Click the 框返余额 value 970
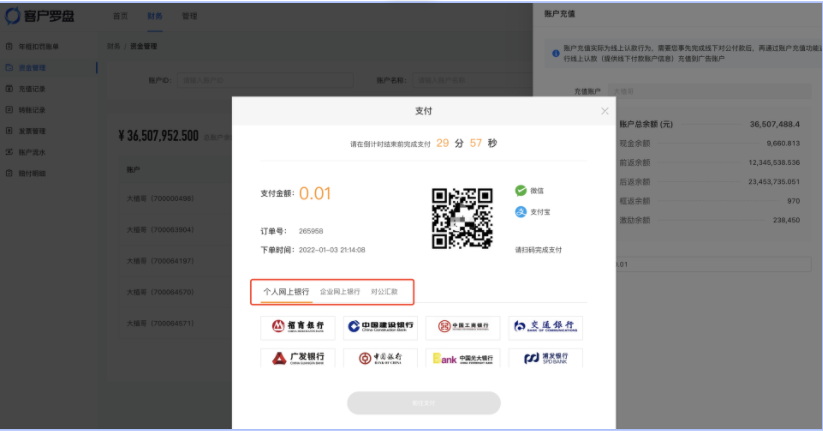Viewport: 823px width, 431px height. point(794,201)
